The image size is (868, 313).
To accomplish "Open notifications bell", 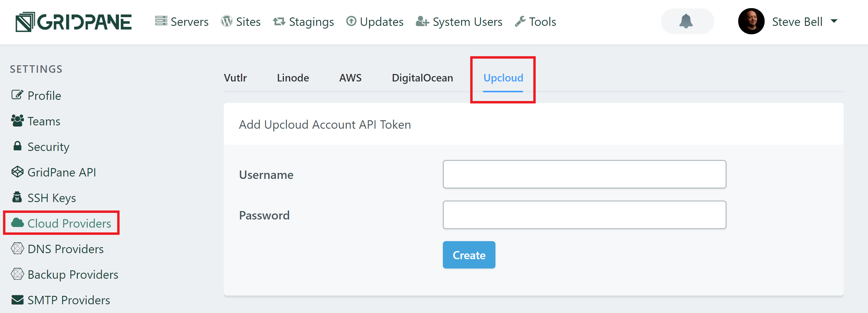I will tap(686, 21).
